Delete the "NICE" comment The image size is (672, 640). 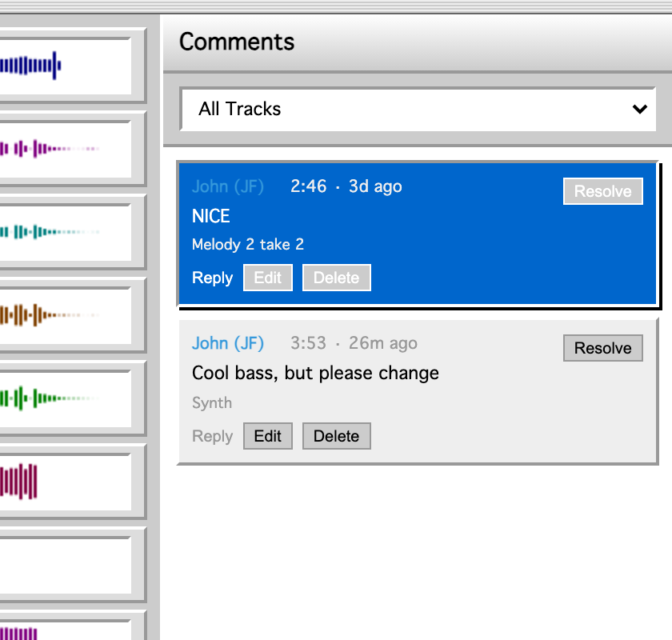click(336, 277)
